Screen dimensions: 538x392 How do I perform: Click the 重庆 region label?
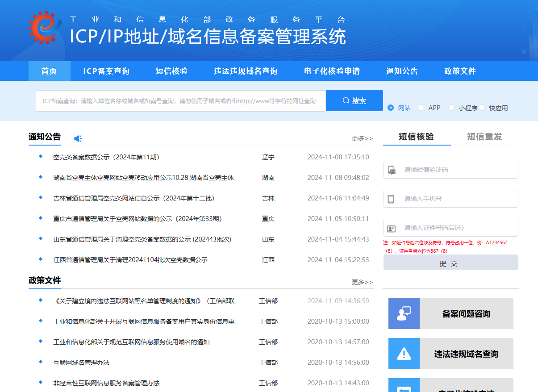(268, 219)
